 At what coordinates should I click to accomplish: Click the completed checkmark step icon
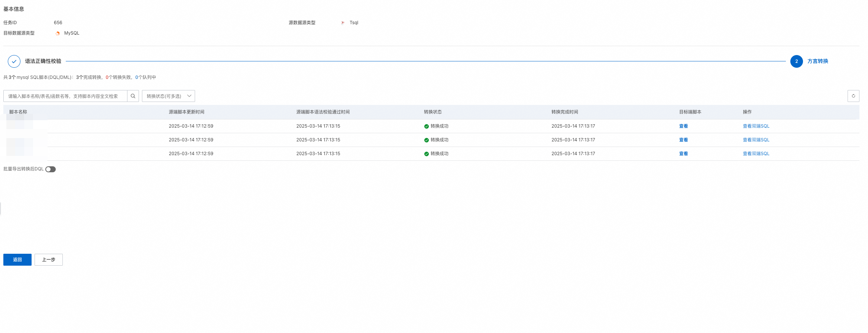tap(14, 61)
